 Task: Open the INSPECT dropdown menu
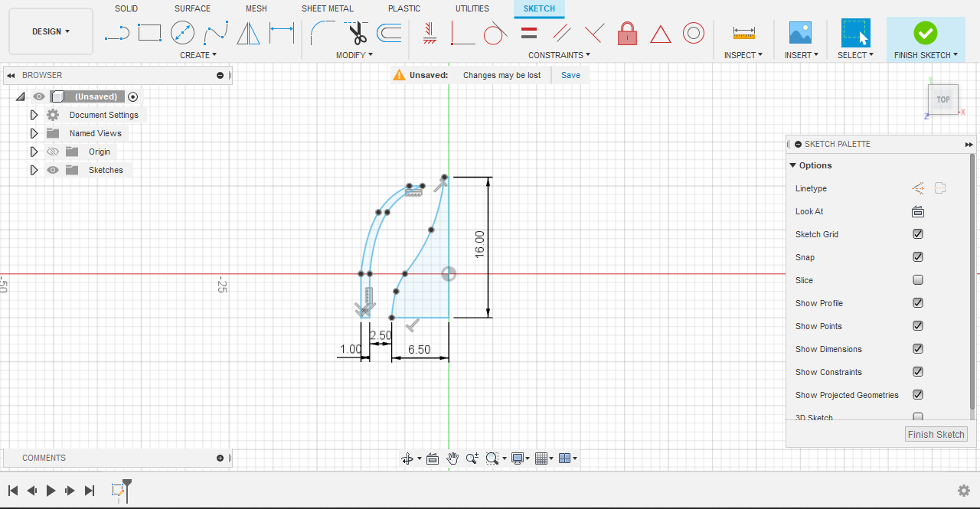[743, 55]
